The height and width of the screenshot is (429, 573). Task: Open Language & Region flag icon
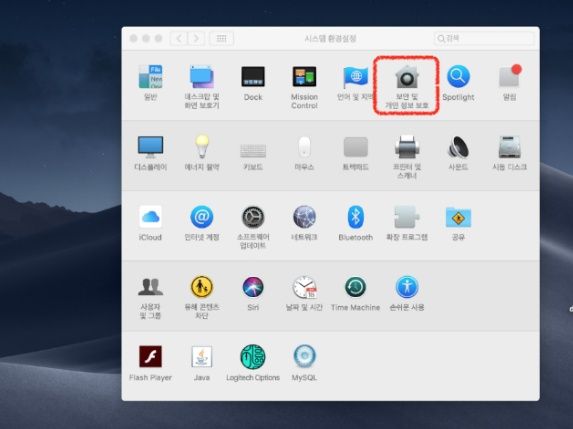pyautogui.click(x=355, y=77)
